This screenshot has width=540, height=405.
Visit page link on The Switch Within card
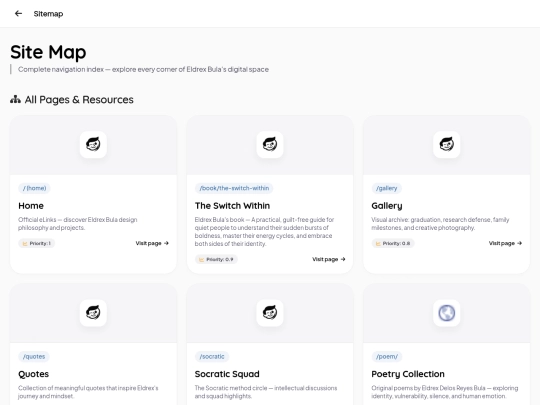329,259
